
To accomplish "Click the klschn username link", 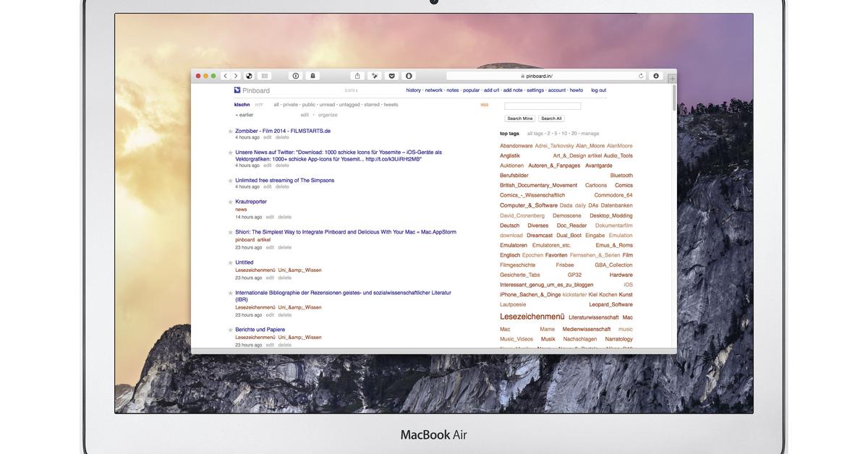I will [x=242, y=105].
